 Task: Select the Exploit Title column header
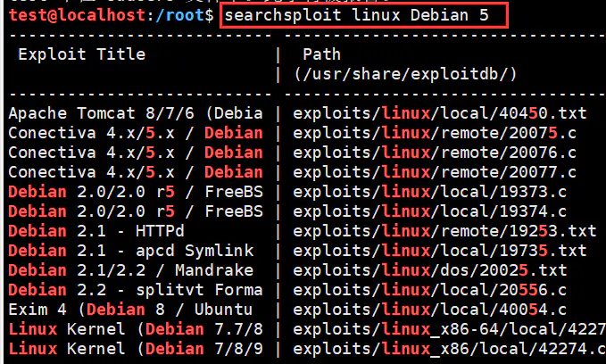coord(81,54)
